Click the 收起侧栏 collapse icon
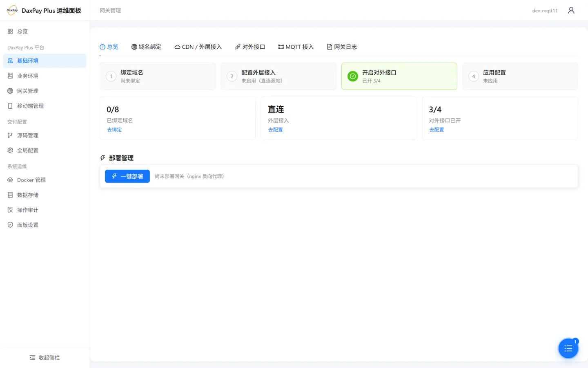 (x=32, y=358)
